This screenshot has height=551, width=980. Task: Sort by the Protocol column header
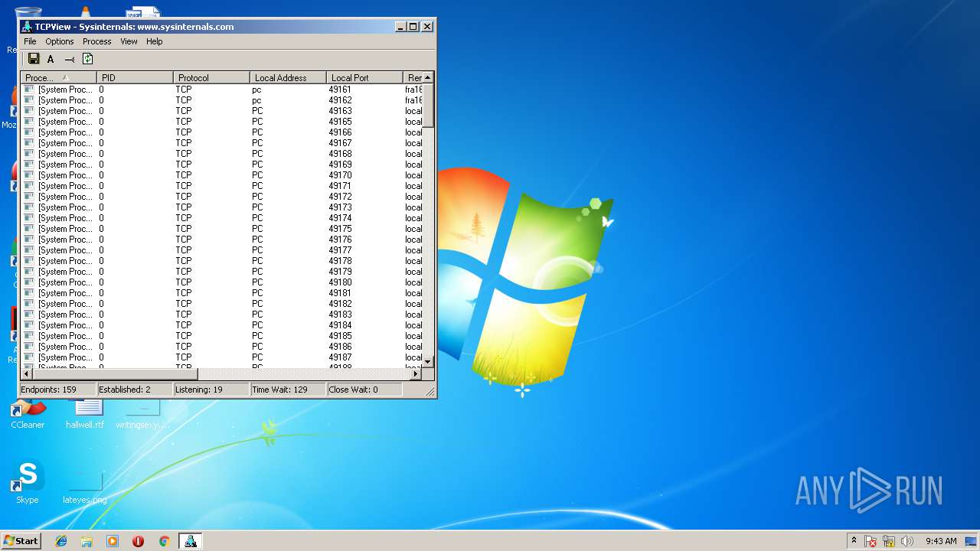point(211,77)
